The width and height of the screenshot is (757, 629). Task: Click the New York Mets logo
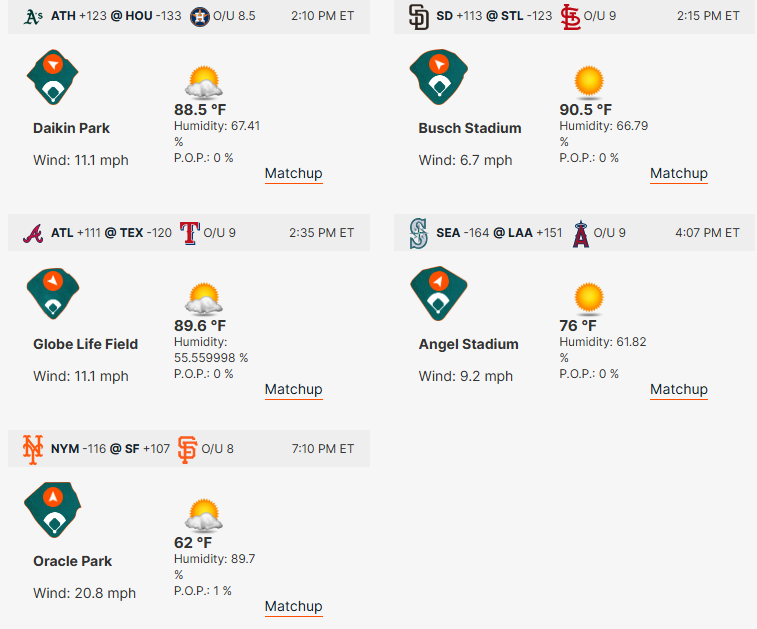click(33, 449)
